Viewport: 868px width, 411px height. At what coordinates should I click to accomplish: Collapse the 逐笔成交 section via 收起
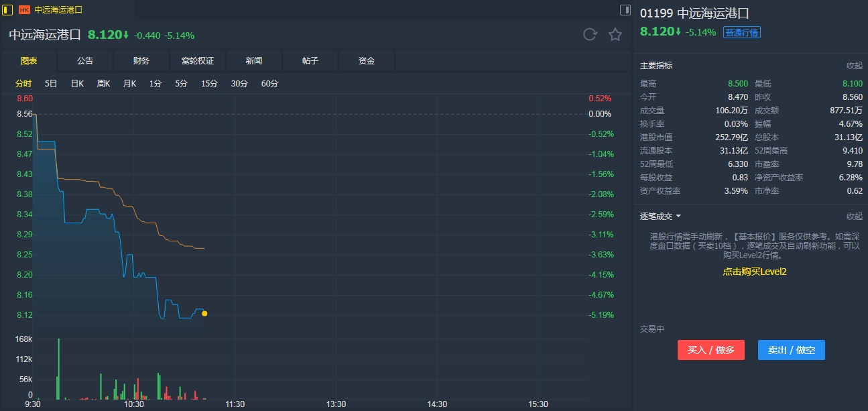click(854, 217)
